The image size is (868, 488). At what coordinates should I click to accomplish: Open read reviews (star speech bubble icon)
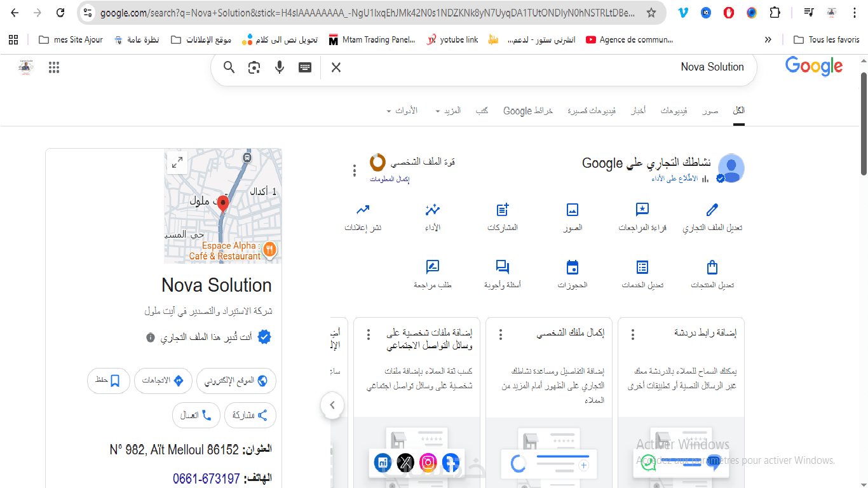coord(642,210)
